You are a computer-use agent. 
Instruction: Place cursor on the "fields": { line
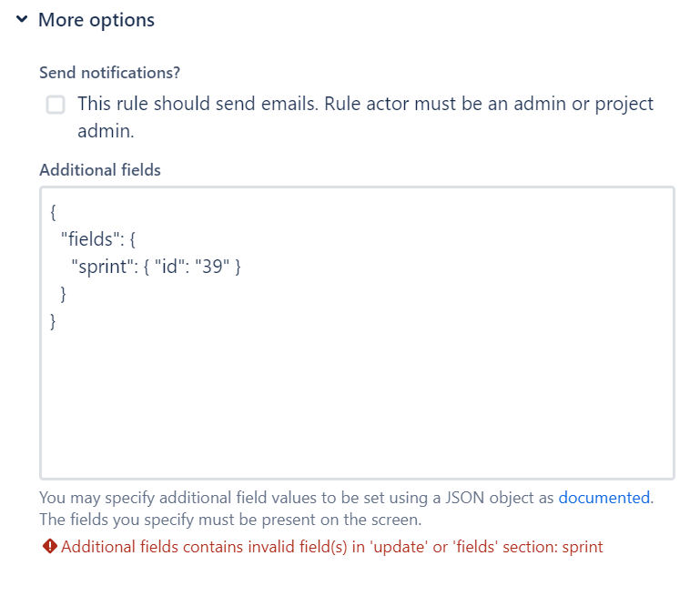click(97, 239)
